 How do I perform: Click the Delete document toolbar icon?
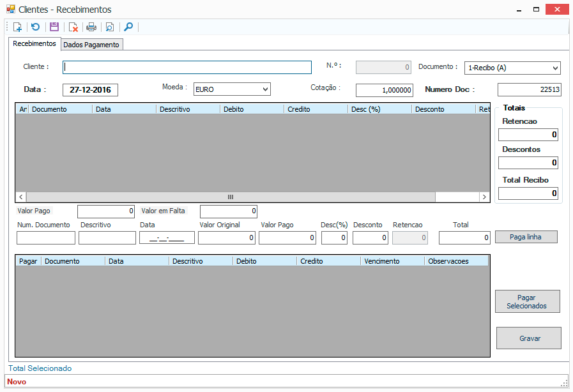pyautogui.click(x=73, y=27)
